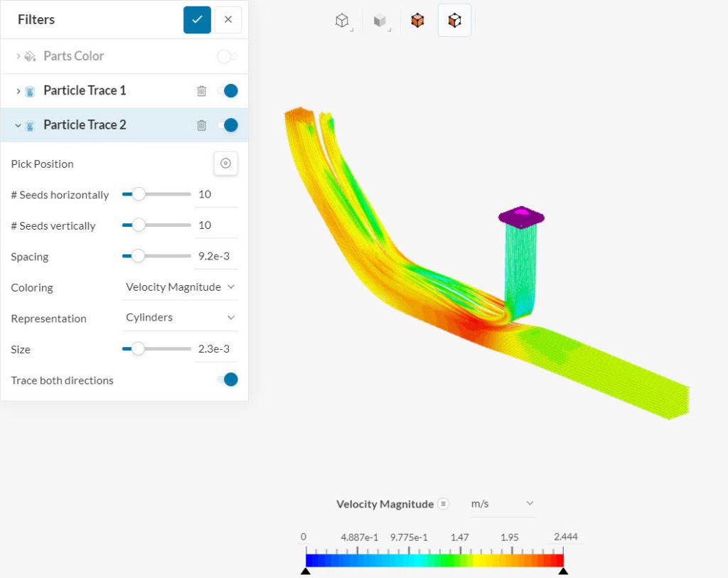Apply filters with the checkmark button
The height and width of the screenshot is (578, 728).
click(197, 20)
